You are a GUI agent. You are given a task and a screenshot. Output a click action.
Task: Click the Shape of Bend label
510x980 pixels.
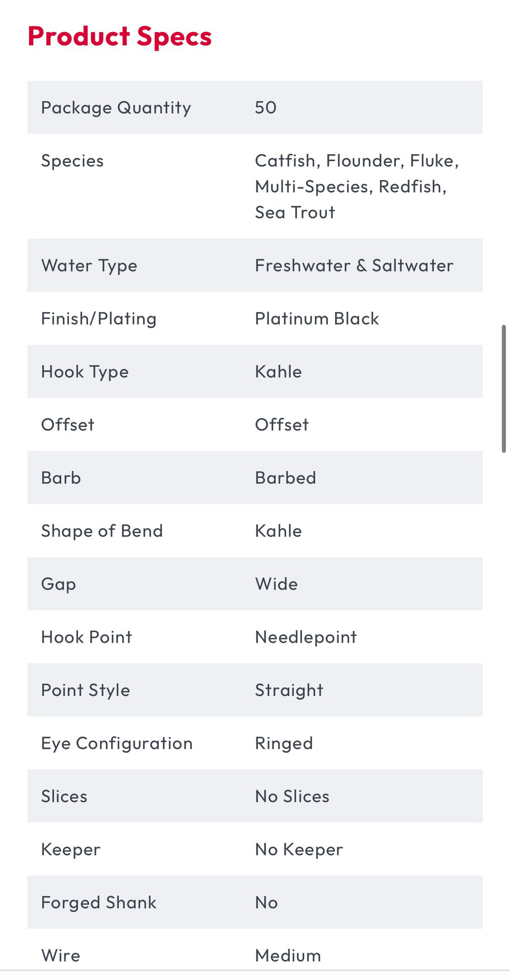pyautogui.click(x=102, y=531)
